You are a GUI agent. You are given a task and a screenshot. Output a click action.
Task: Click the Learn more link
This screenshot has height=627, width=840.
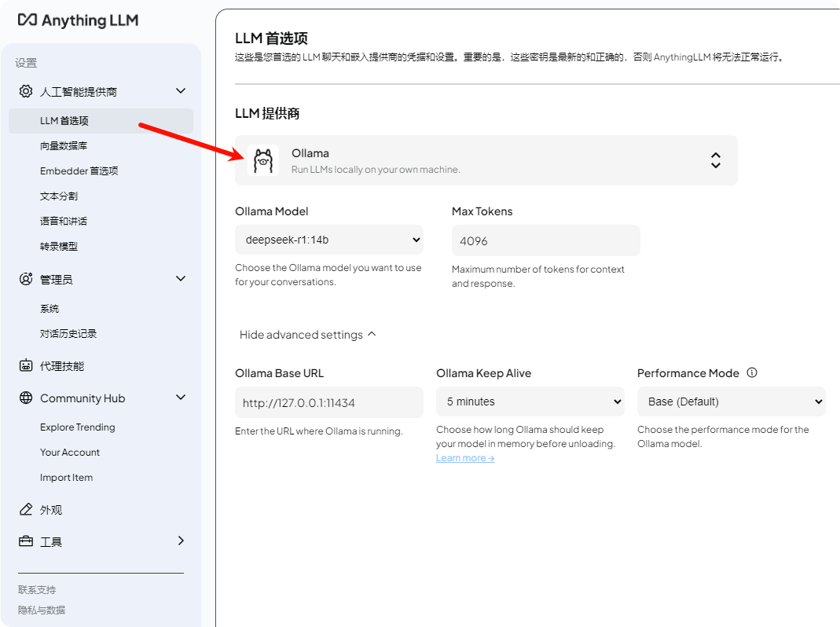(x=465, y=458)
